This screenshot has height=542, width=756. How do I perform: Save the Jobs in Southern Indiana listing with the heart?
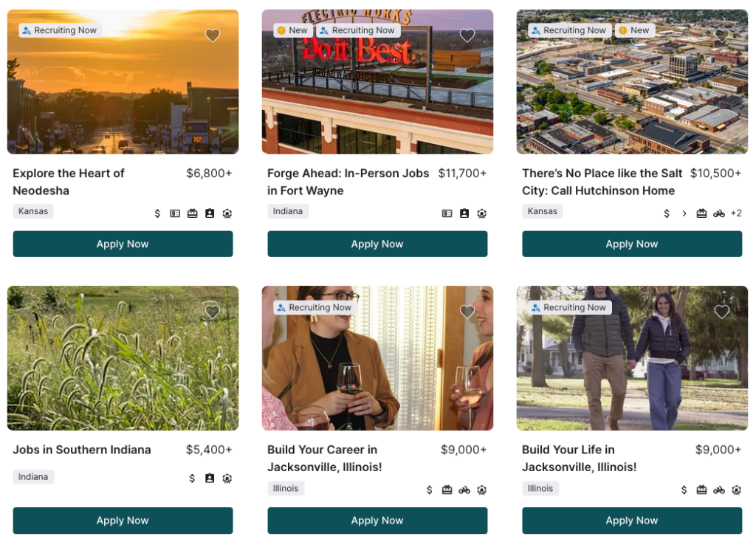click(213, 312)
